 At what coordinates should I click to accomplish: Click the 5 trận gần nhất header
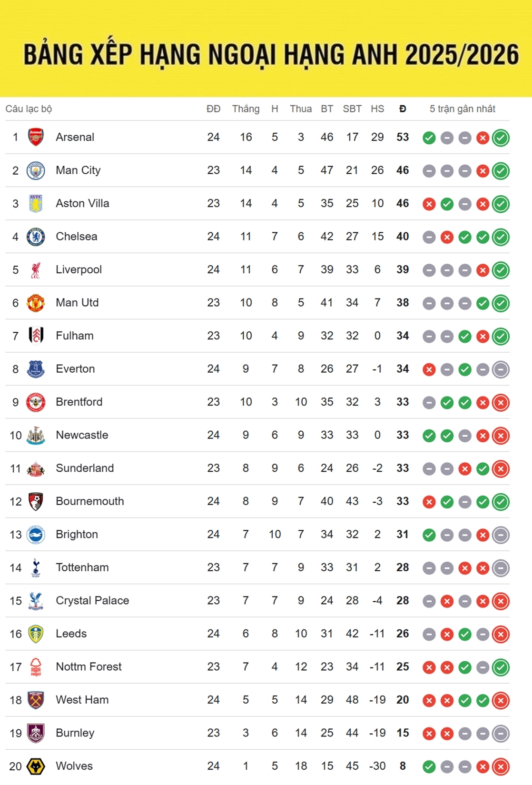click(x=462, y=109)
